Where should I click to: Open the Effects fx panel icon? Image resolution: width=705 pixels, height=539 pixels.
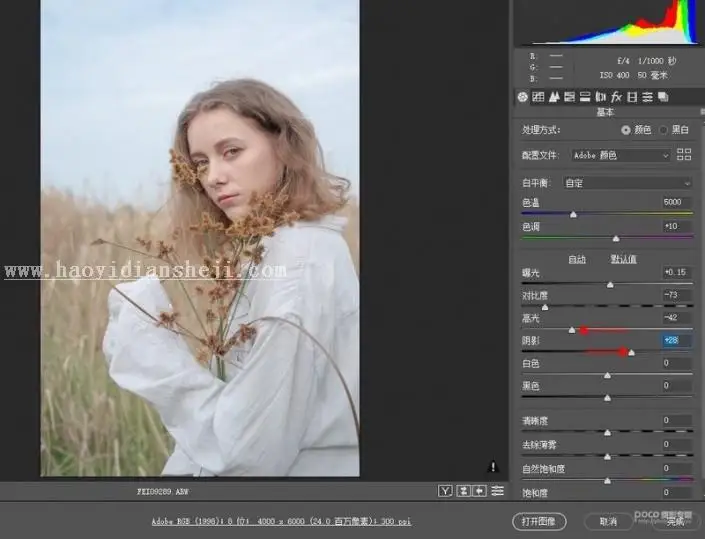click(616, 97)
